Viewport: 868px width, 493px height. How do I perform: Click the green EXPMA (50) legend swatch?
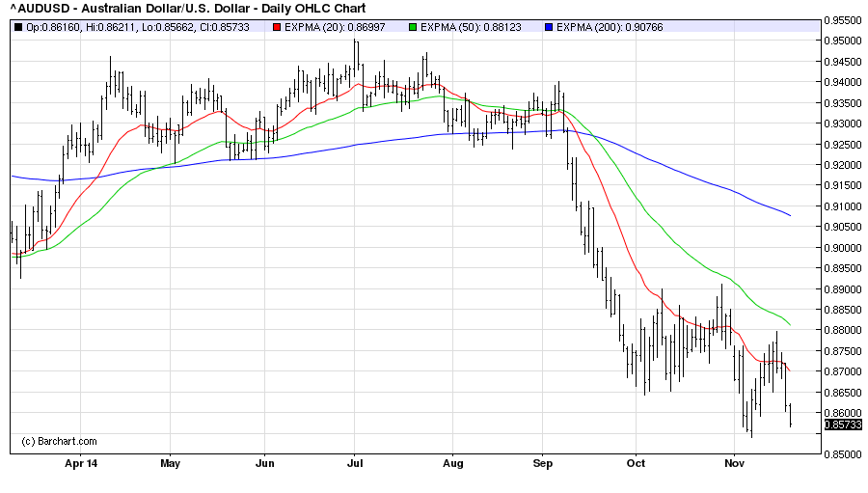(415, 27)
